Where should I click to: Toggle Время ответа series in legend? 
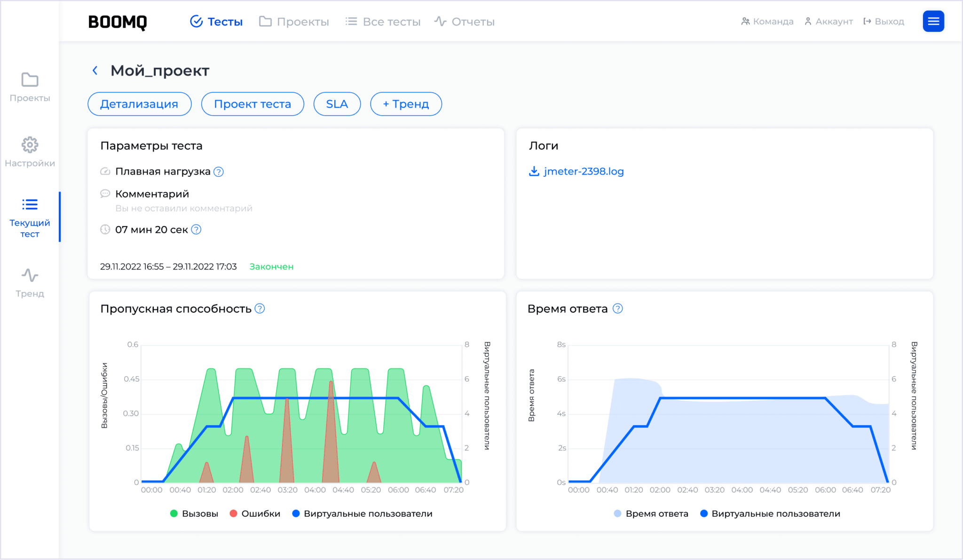coord(651,513)
